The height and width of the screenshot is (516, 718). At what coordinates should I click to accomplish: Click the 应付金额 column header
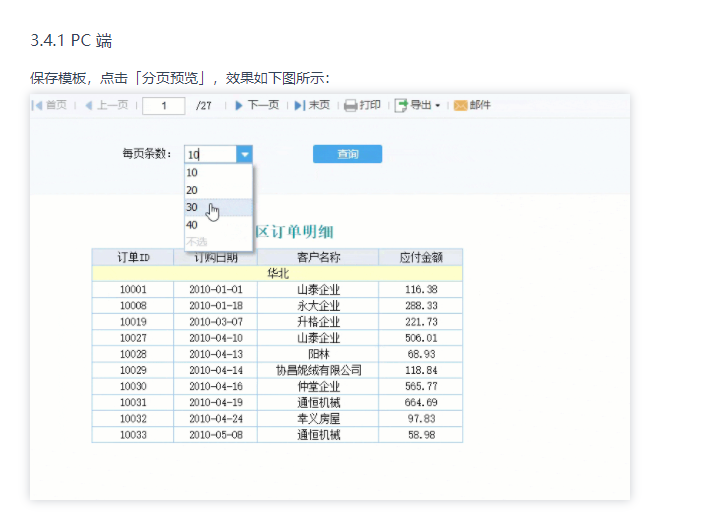[x=421, y=257]
